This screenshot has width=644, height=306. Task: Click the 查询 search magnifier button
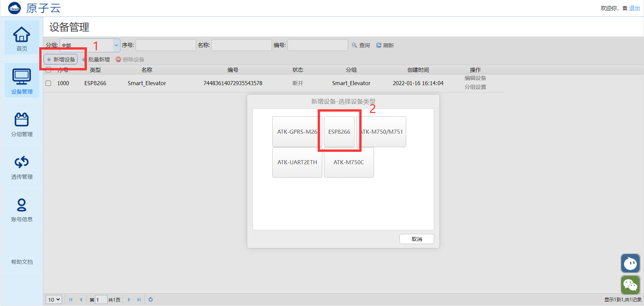coord(361,45)
